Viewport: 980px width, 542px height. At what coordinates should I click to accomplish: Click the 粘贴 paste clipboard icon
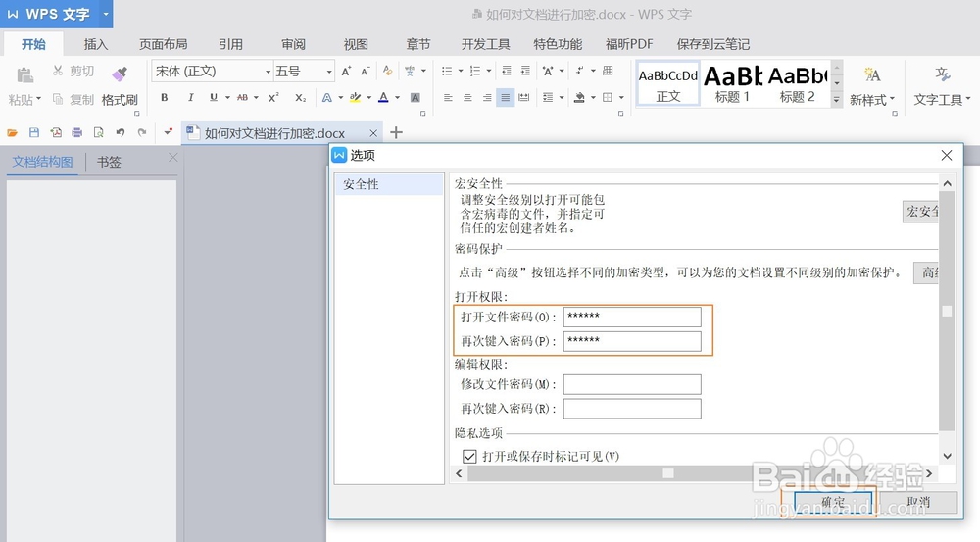pos(24,75)
